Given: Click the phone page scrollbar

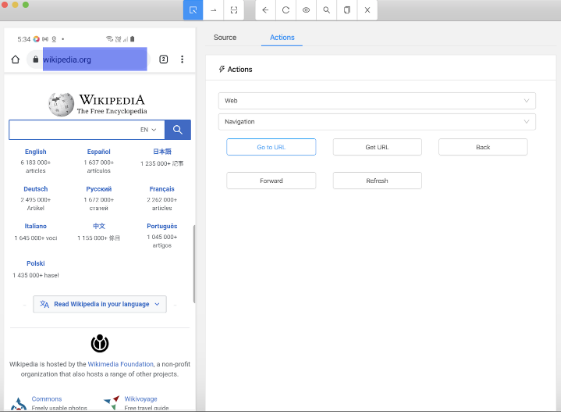Looking at the screenshot, I should click(x=194, y=264).
